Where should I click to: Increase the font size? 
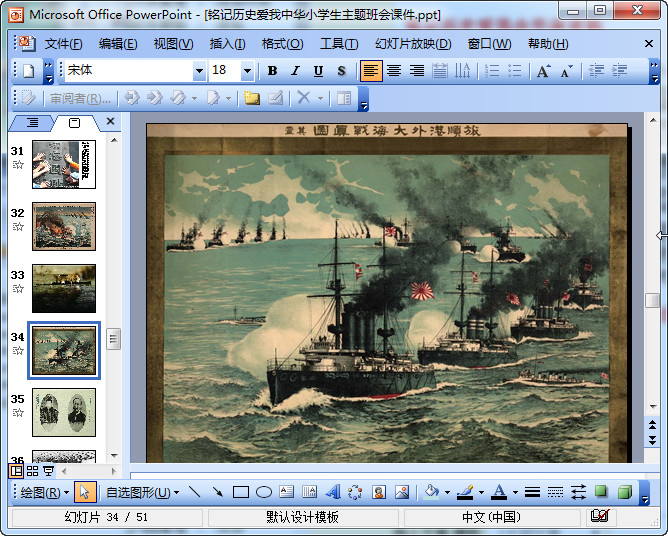point(544,71)
